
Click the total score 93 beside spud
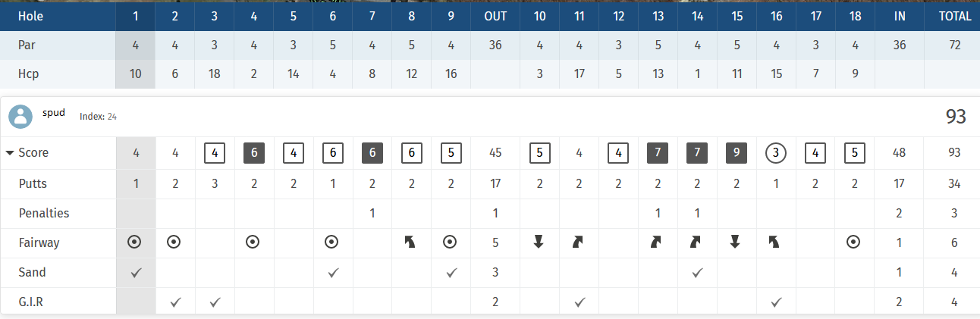coord(956,116)
